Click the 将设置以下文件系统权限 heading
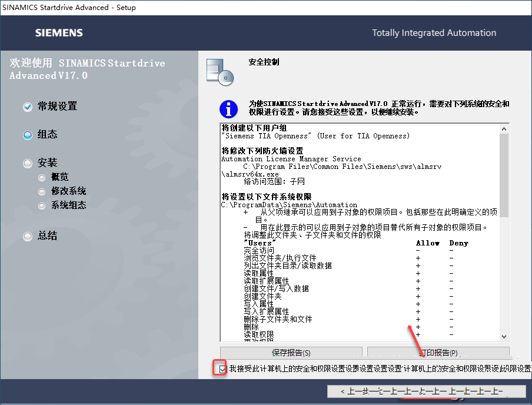The height and width of the screenshot is (405, 532). 267,197
